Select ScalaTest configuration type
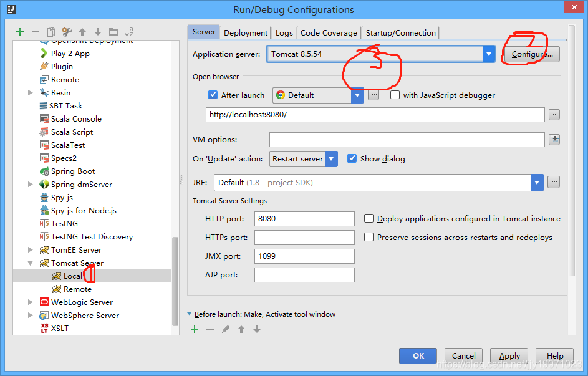The width and height of the screenshot is (588, 376). click(x=68, y=145)
